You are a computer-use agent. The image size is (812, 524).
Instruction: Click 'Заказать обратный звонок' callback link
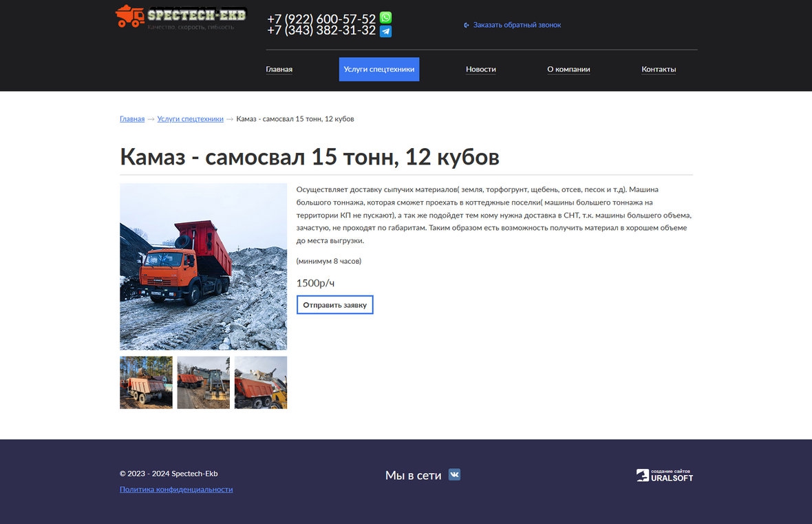(x=516, y=25)
